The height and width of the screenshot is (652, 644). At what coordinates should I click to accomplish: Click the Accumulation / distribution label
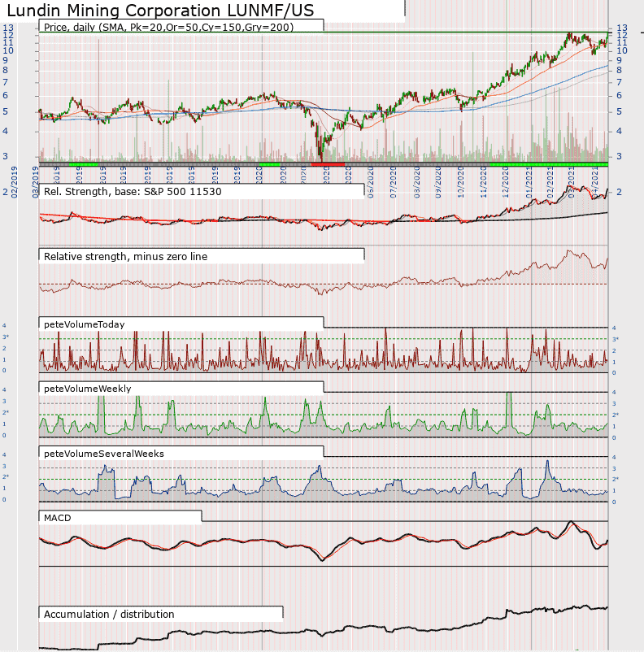point(109,614)
